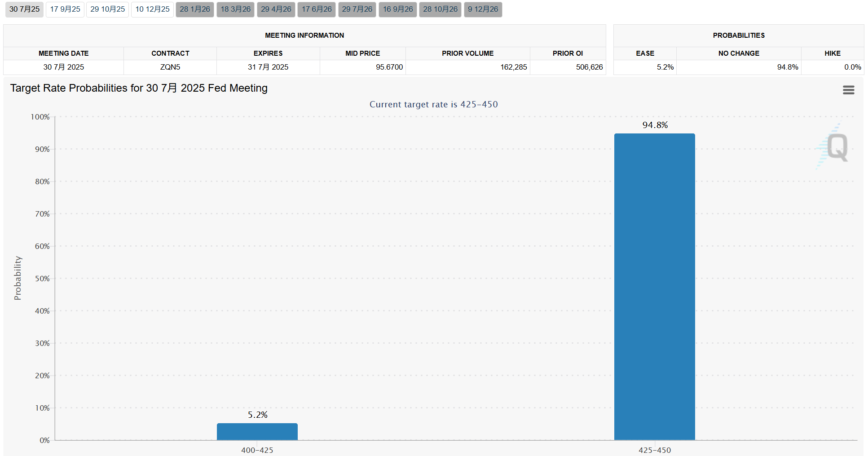
Task: Open the 18 3月26 meeting tab
Action: [x=235, y=9]
